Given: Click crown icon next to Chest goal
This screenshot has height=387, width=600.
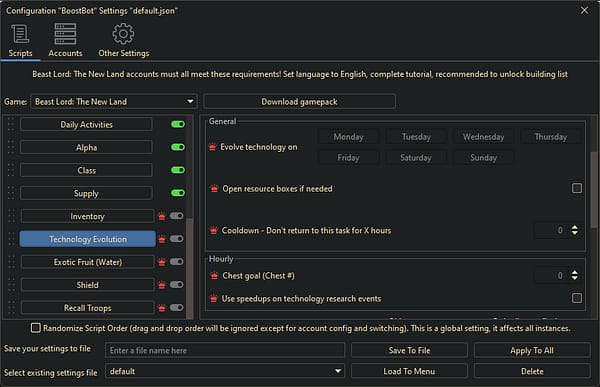Looking at the screenshot, I should click(x=214, y=276).
